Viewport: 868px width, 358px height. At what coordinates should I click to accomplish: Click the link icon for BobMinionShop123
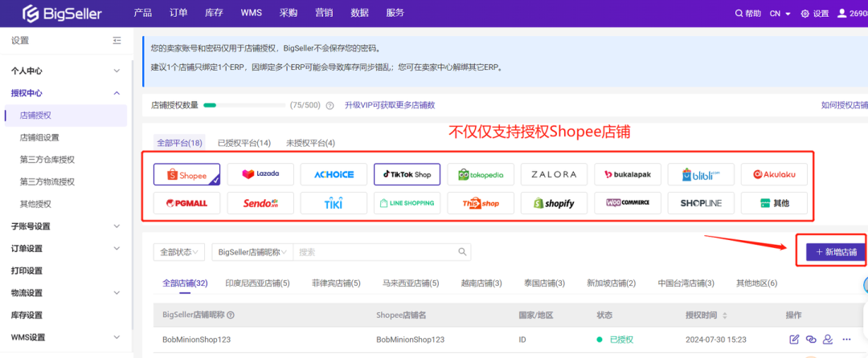[x=811, y=340]
